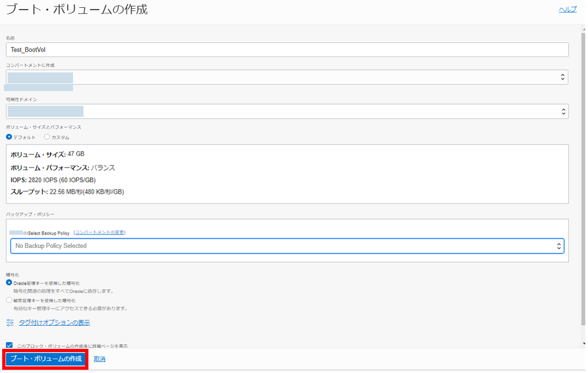This screenshot has height=373, width=588.
Task: Click the スループット: 22.56 MB/秒 text
Action: (67, 192)
